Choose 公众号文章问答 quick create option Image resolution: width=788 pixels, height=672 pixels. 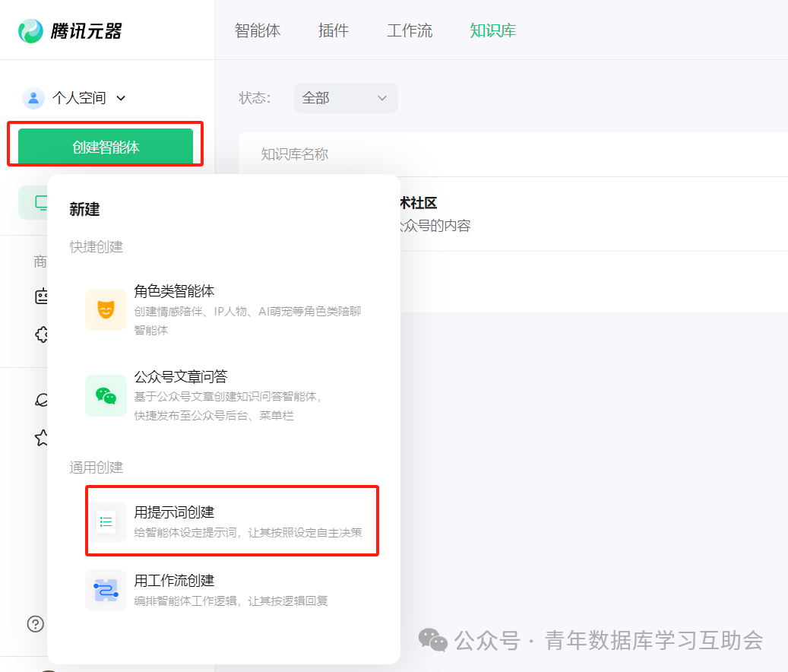(x=224, y=395)
